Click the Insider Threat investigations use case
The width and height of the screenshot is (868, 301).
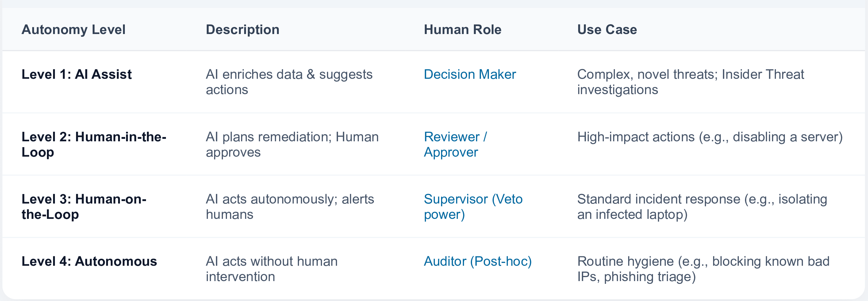(690, 82)
